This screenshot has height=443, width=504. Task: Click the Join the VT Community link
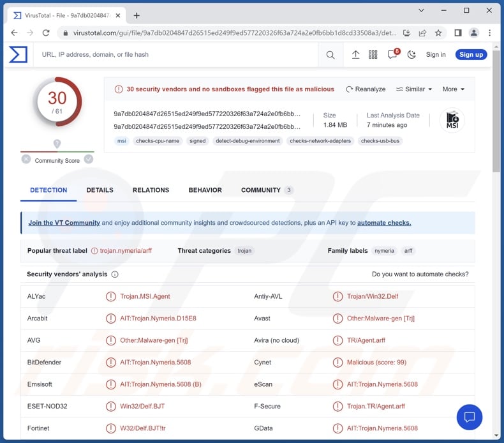(x=64, y=223)
